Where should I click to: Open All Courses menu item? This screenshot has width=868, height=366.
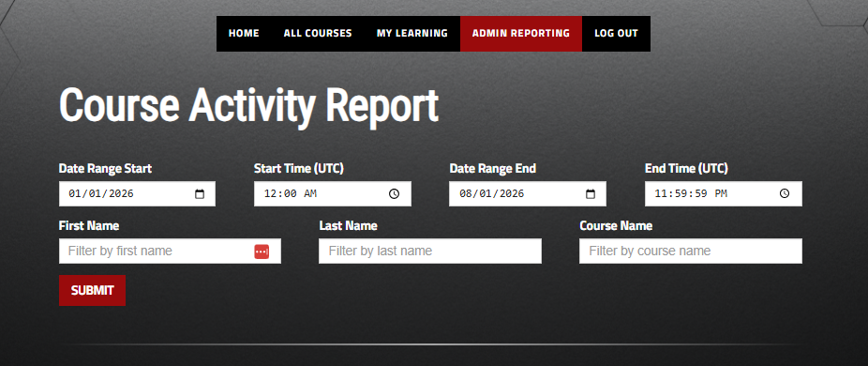pos(318,33)
